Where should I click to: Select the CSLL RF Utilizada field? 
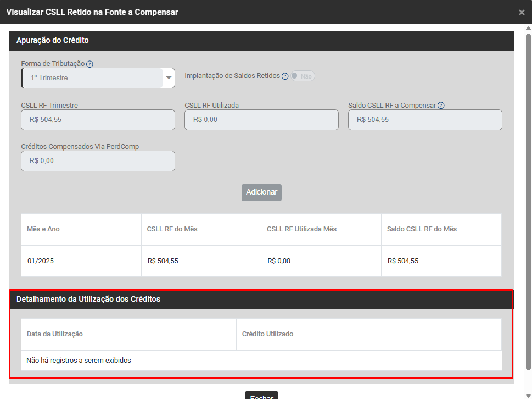pos(261,120)
